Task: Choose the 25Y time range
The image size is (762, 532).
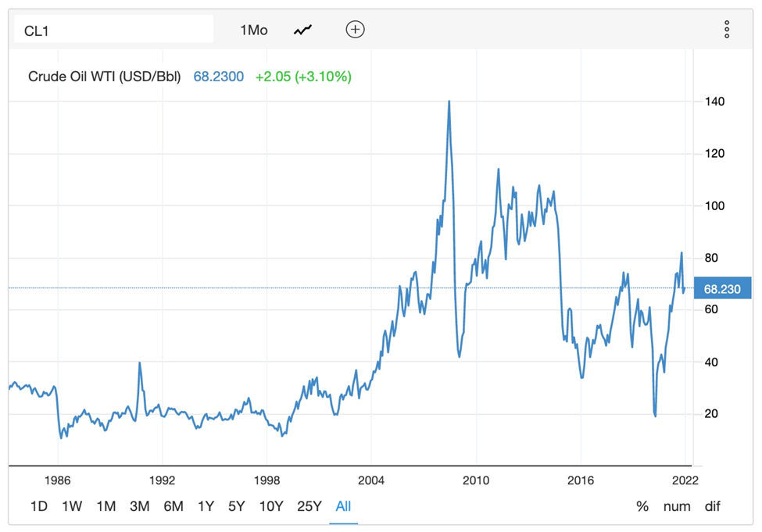Action: (309, 506)
